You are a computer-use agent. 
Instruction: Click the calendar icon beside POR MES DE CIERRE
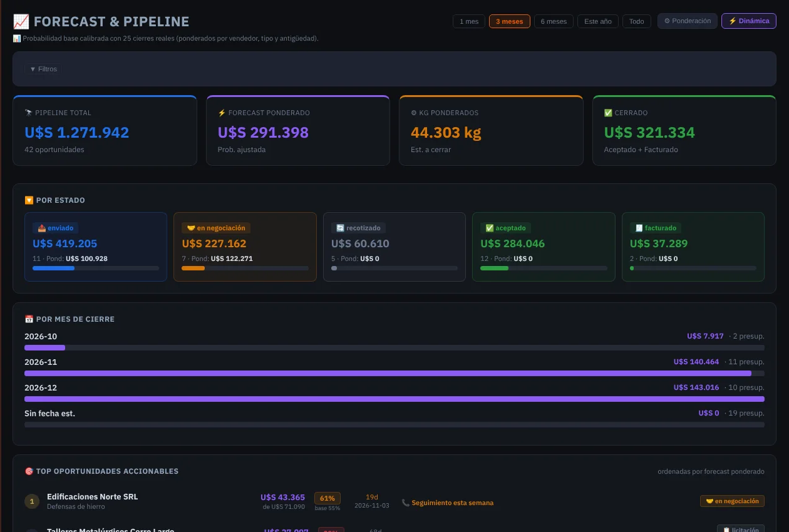(x=29, y=319)
